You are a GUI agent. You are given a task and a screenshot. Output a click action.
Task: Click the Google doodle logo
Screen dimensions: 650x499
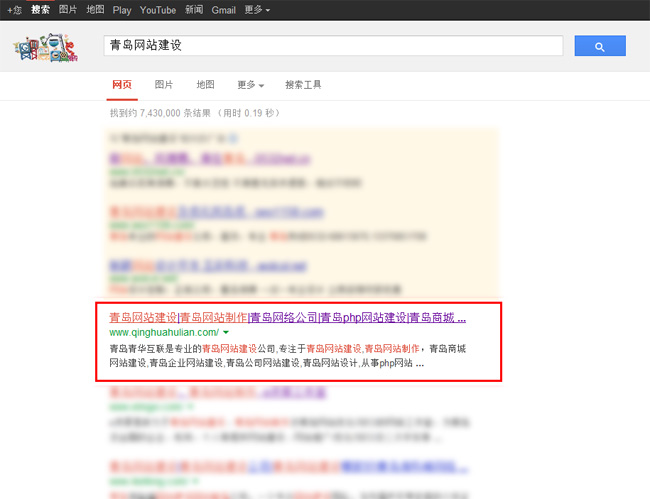tap(46, 47)
